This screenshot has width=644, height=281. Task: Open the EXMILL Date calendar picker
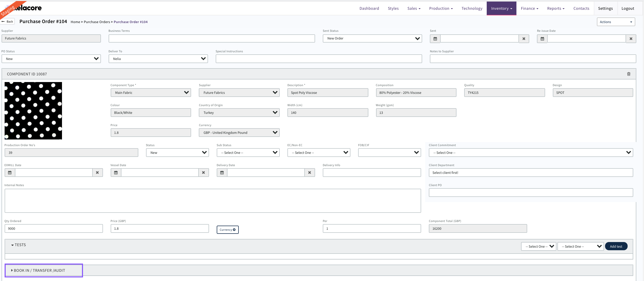click(x=10, y=173)
